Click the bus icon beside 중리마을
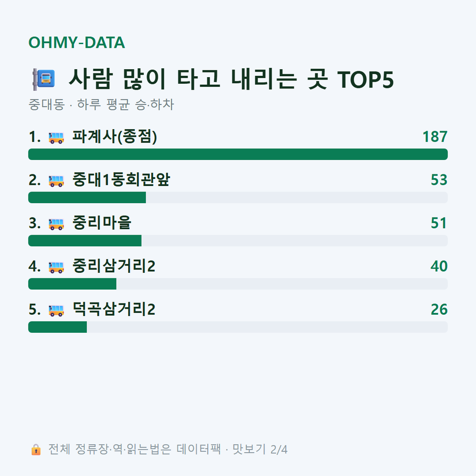The width and height of the screenshot is (476, 476). [x=56, y=224]
